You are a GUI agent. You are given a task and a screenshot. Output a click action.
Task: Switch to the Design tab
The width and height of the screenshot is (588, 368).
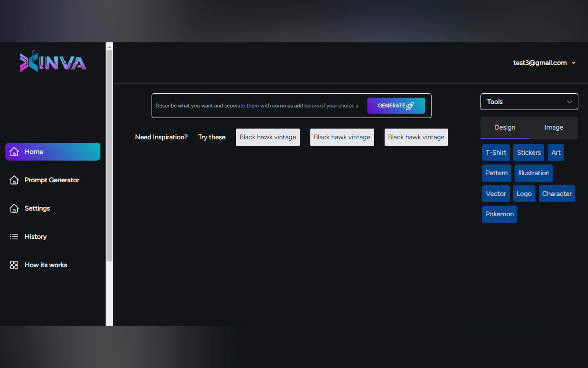pyautogui.click(x=505, y=127)
